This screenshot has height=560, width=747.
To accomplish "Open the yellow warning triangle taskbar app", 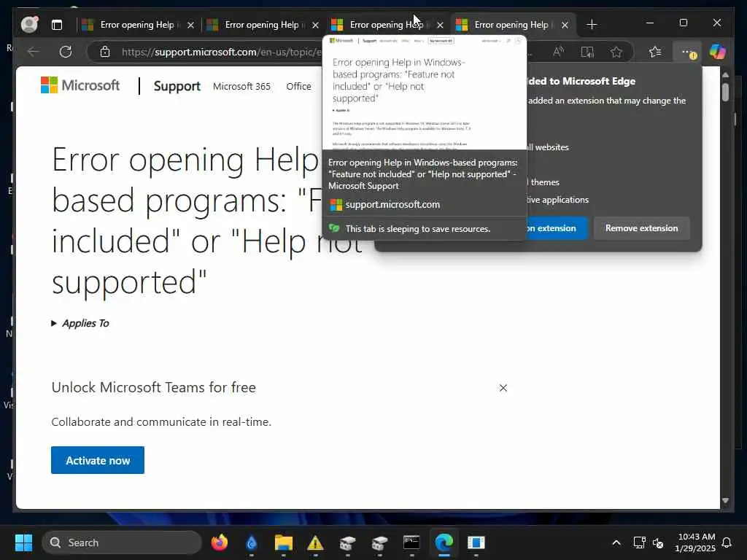I will (x=315, y=542).
